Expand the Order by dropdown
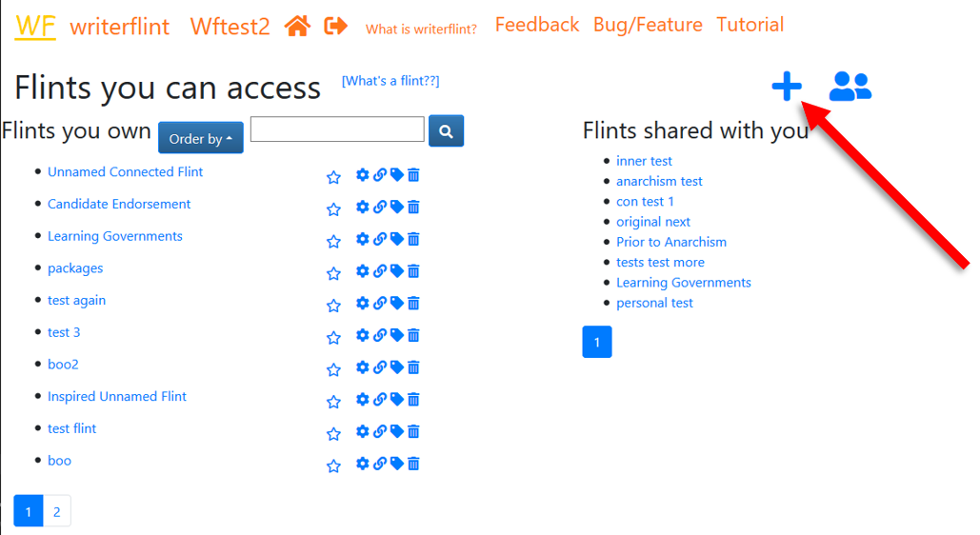The height and width of the screenshot is (535, 980). [x=200, y=138]
